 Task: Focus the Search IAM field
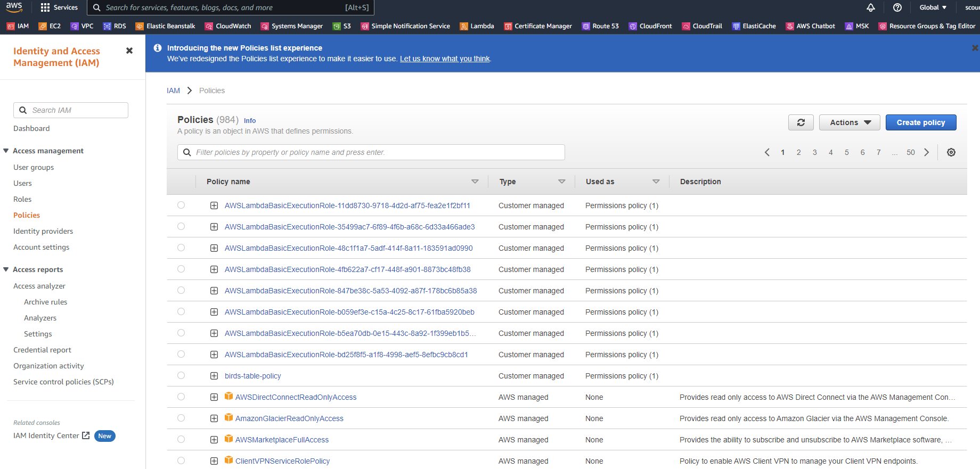coord(71,110)
